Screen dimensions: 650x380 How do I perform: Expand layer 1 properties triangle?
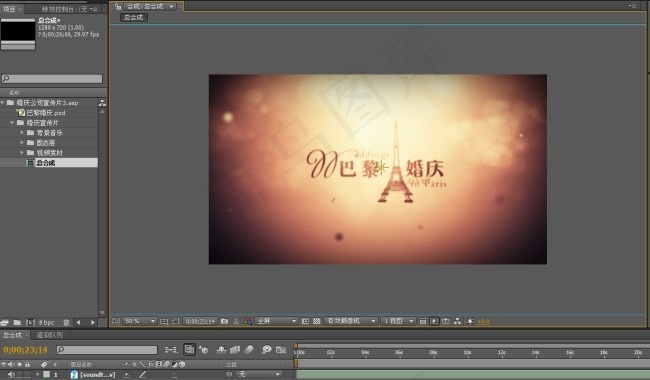(x=38, y=374)
